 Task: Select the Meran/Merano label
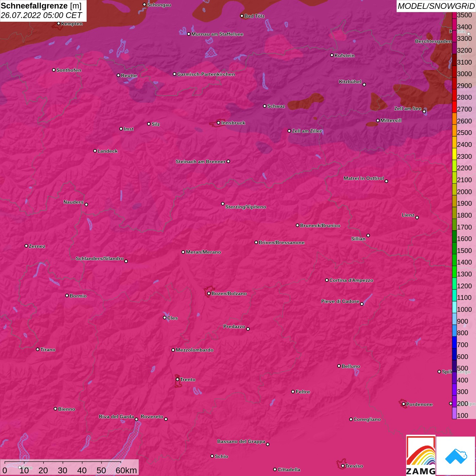203,252
